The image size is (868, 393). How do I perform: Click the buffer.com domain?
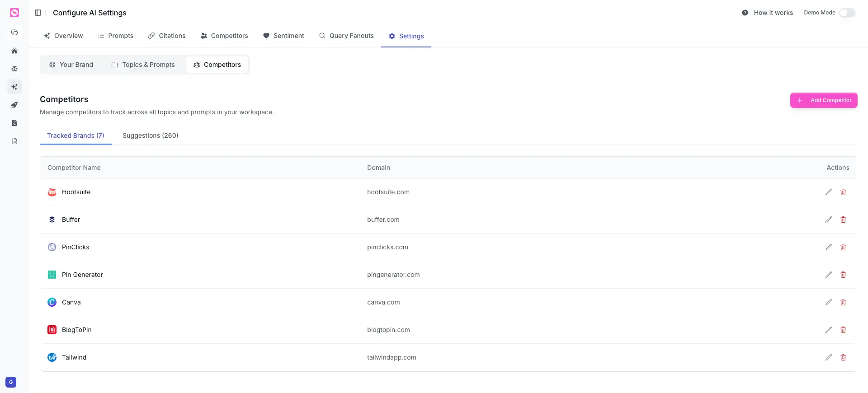coord(383,220)
